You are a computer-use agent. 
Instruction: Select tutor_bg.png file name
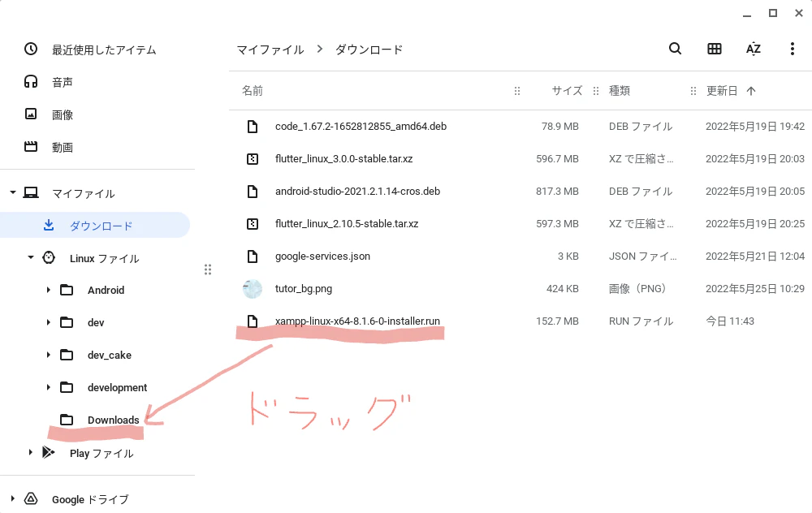coord(304,289)
